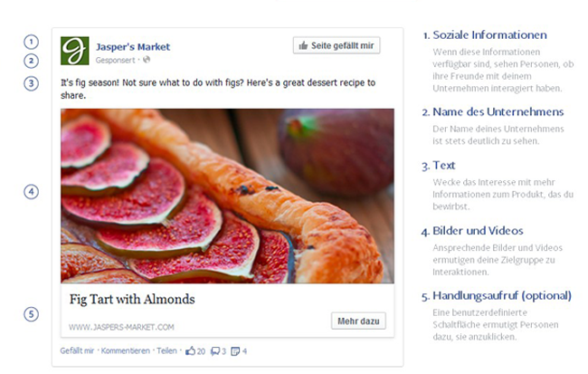
Task: Click the fig tart ad image
Action: (x=227, y=196)
